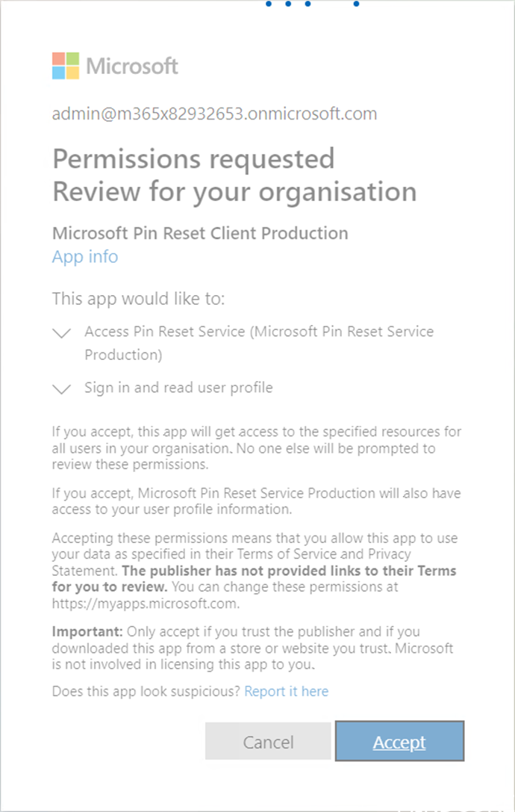The height and width of the screenshot is (812, 515).
Task: Click the Does this app look suspicious text
Action: coord(146,691)
